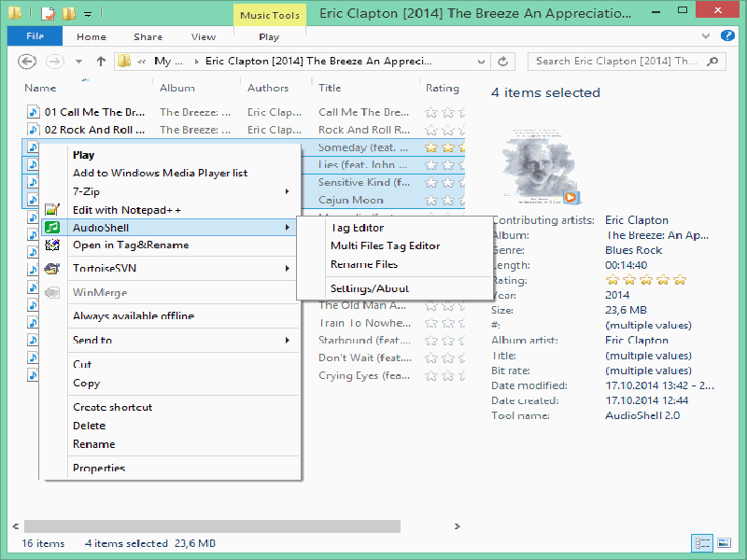The height and width of the screenshot is (560, 747).
Task: Click the AudioShell green music icon
Action: 52,228
